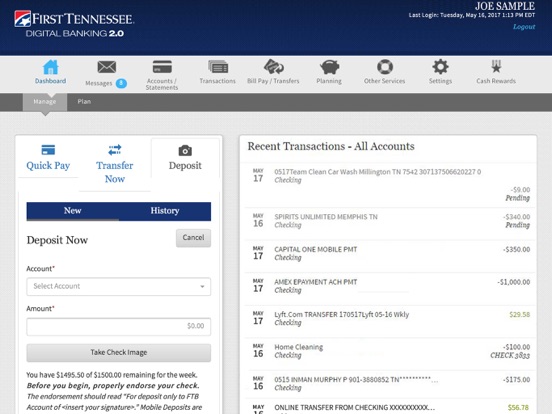The height and width of the screenshot is (414, 552).
Task: Click the Logout link
Action: 524,27
